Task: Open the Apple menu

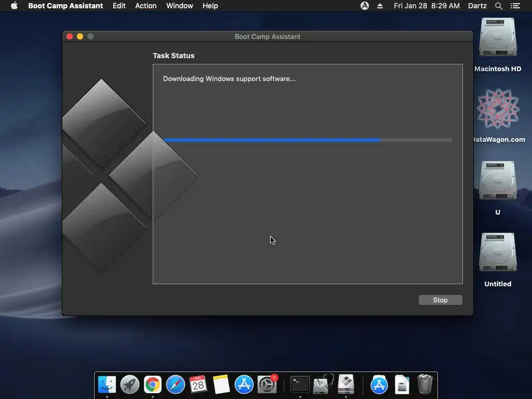Action: tap(14, 6)
